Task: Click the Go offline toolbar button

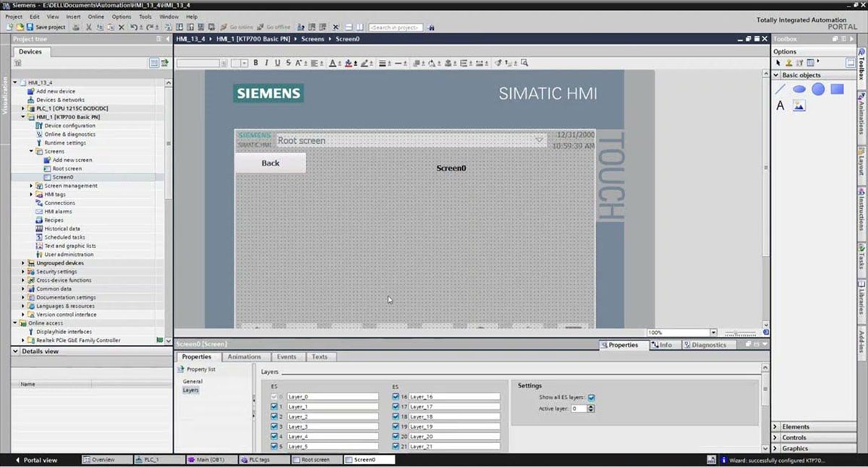Action: tap(273, 27)
